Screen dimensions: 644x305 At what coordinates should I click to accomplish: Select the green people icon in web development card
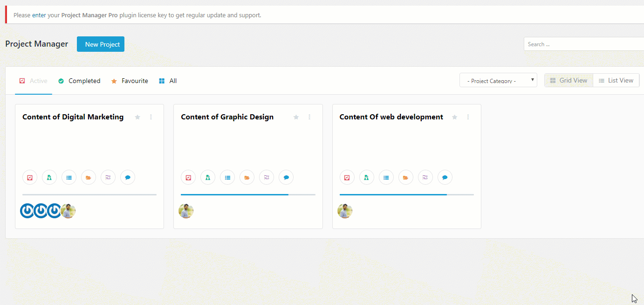[x=367, y=177]
